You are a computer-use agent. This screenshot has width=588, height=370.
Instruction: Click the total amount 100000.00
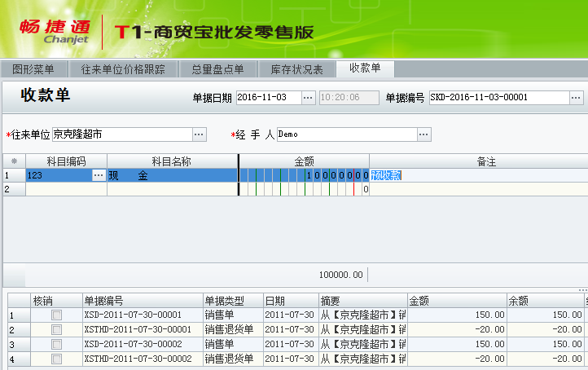[x=341, y=275]
